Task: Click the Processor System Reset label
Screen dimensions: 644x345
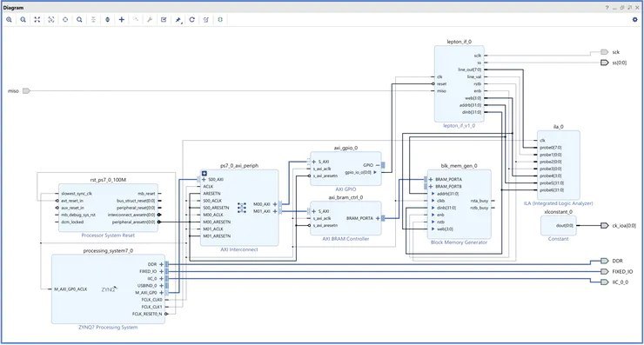Action: (x=108, y=236)
